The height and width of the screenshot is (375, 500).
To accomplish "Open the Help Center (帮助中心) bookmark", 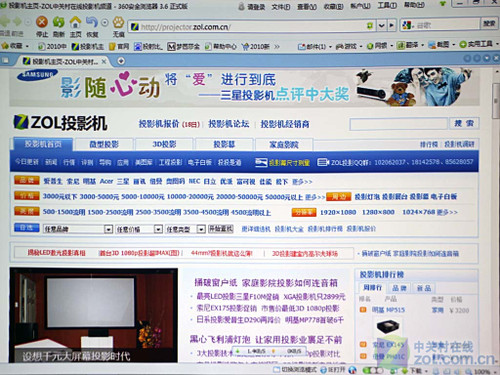I will point(220,46).
